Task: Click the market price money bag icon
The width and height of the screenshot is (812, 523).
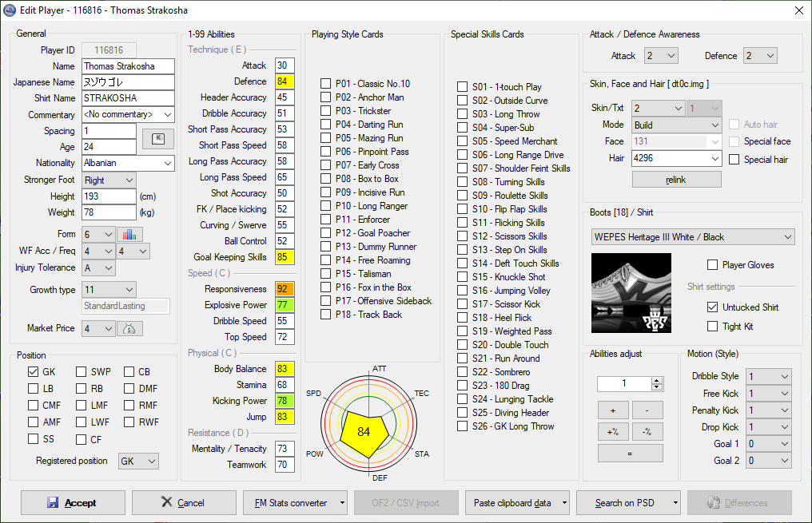Action: (x=129, y=328)
